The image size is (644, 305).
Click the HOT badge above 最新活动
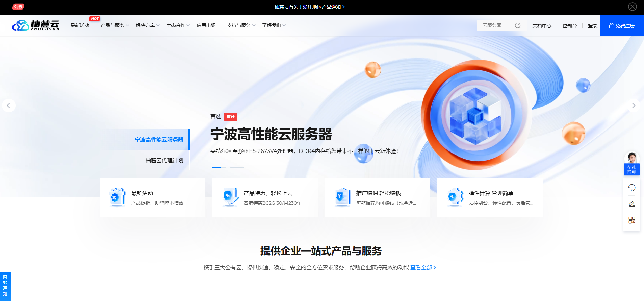coord(95,18)
